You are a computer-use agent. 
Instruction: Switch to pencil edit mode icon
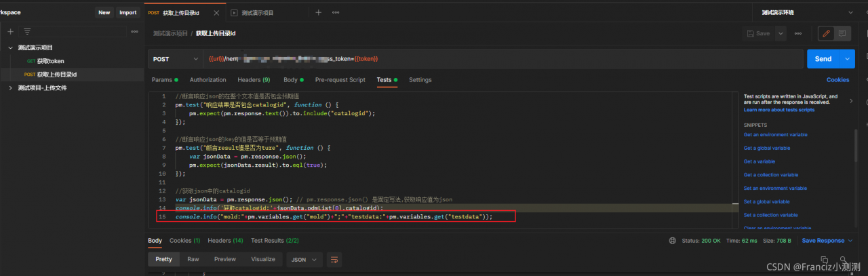coord(826,33)
